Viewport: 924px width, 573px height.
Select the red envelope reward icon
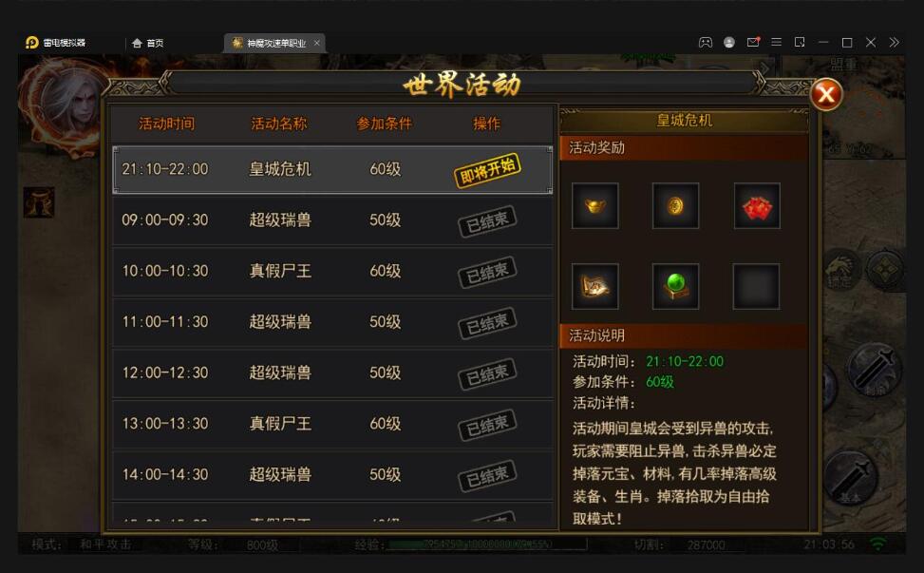[757, 206]
